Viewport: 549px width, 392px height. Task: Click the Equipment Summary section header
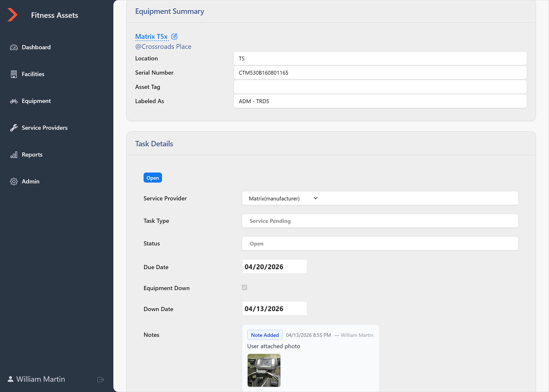coord(170,11)
